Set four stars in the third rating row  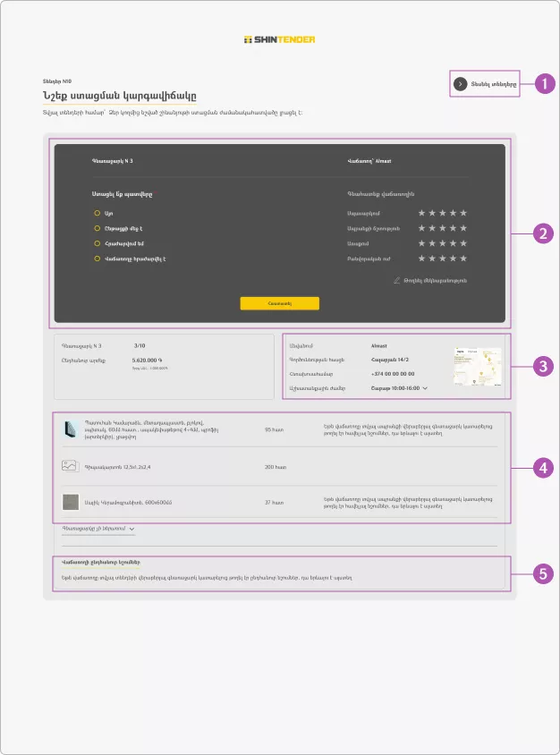click(x=453, y=243)
